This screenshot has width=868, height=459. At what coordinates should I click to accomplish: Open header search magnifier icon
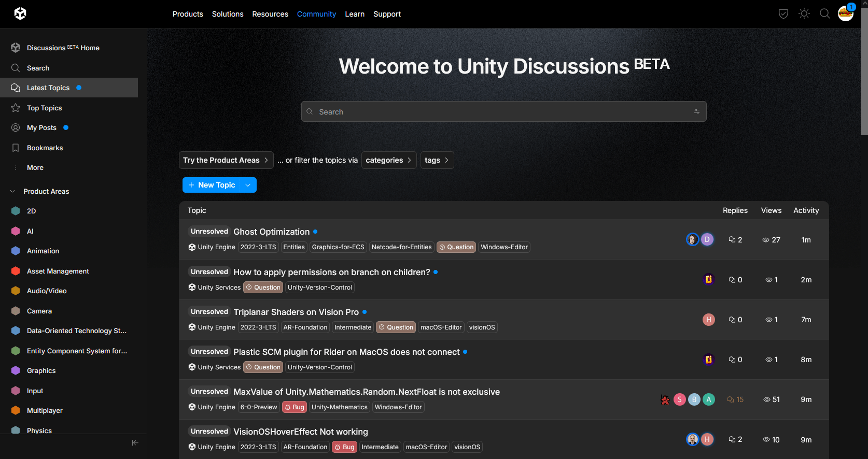coord(825,14)
